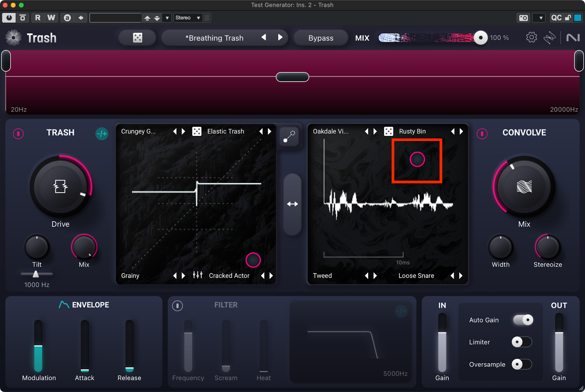
Task: Randomize the Convolve XY pad with dice icon
Action: pyautogui.click(x=389, y=131)
